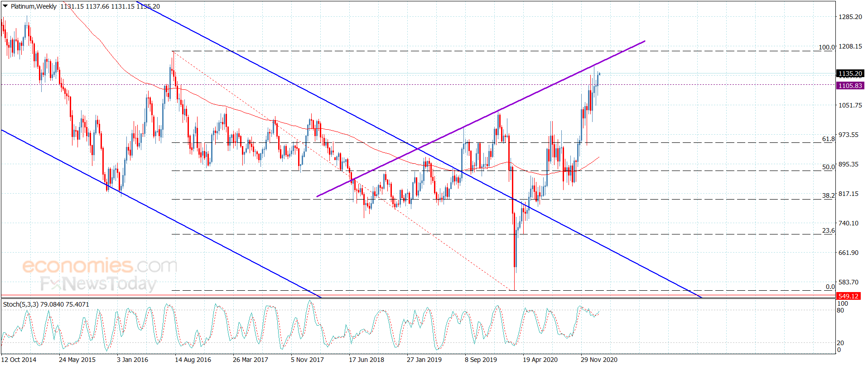Viewport: 868px width, 366px height.
Task: Click the red 549.12 price label
Action: tap(848, 296)
